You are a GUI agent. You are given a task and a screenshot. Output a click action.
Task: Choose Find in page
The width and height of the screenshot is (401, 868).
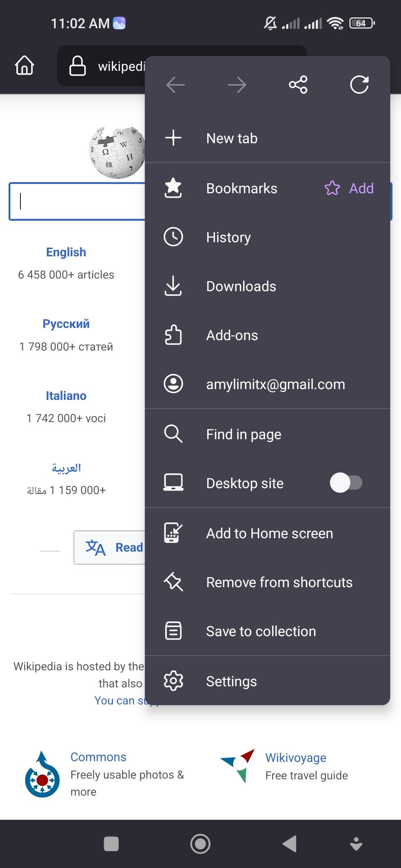tap(267, 434)
